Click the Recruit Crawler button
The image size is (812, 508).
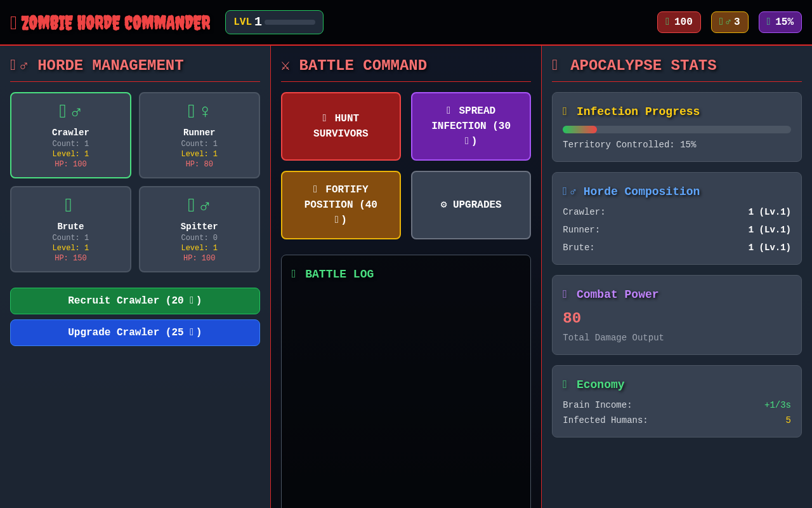pyautogui.click(x=134, y=300)
